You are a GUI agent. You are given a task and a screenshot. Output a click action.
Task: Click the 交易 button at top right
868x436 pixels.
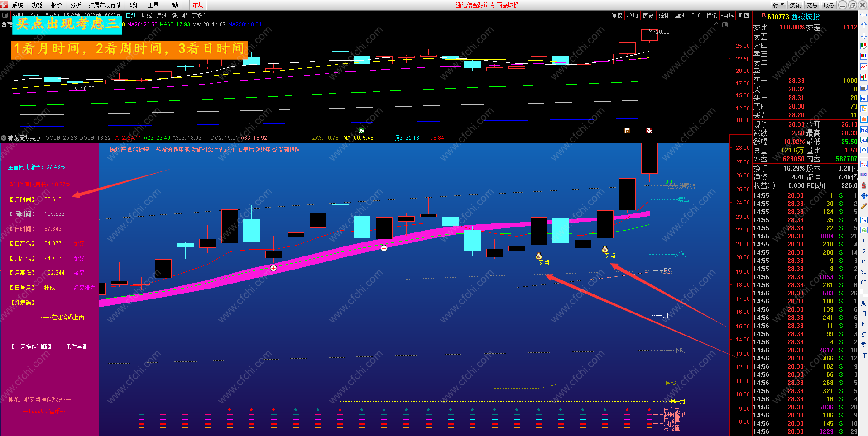coord(812,5)
